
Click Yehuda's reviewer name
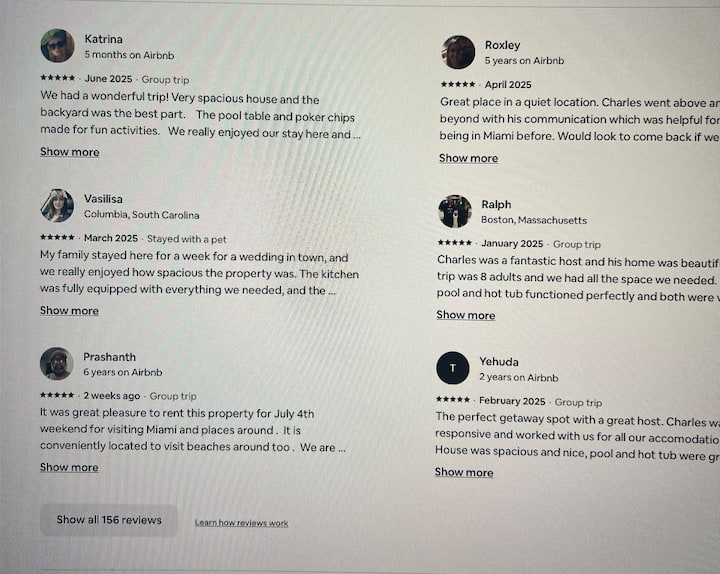coord(499,362)
